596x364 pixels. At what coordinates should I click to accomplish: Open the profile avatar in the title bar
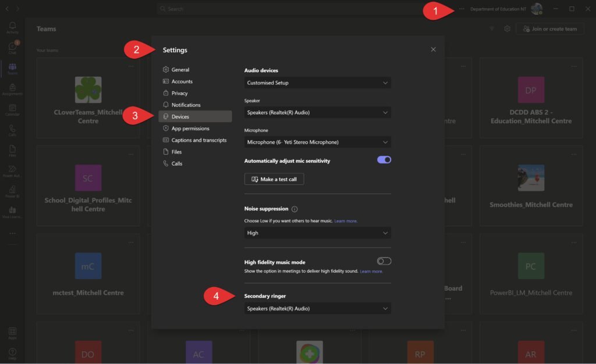(x=536, y=8)
